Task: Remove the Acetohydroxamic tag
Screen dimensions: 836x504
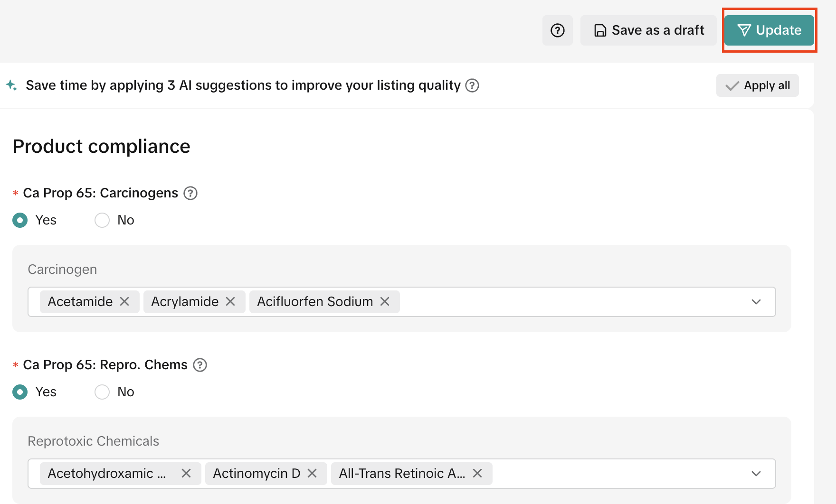Action: tap(186, 473)
